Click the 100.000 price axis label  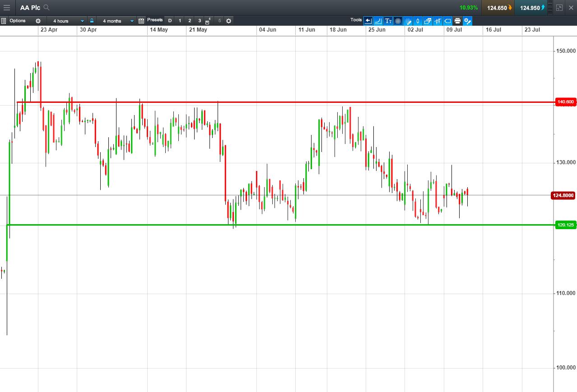(566, 368)
